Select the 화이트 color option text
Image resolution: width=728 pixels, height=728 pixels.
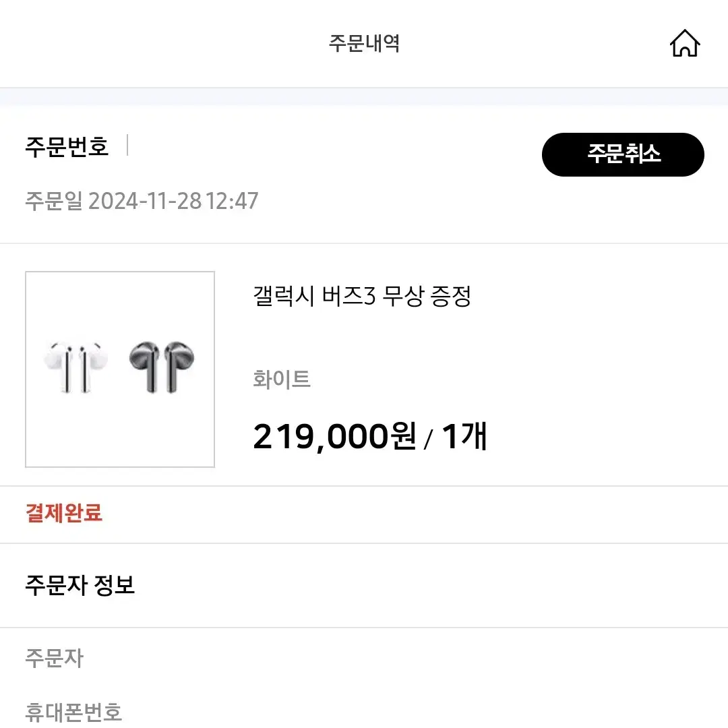[x=282, y=379]
